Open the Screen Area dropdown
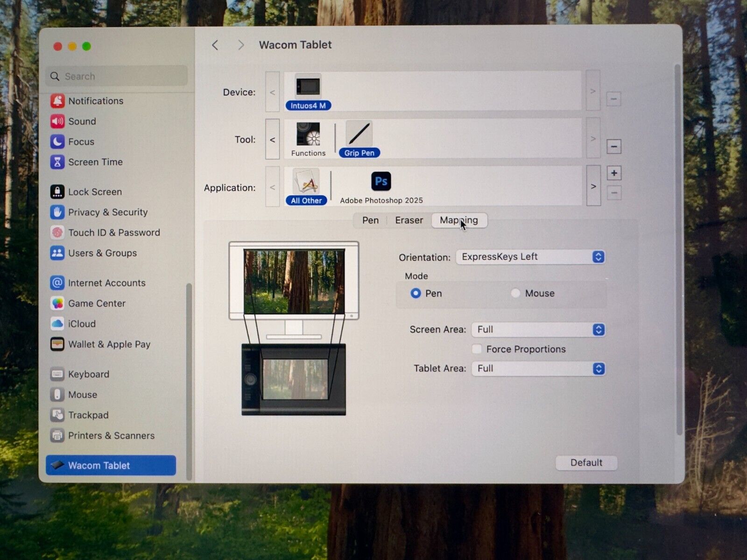The image size is (747, 560). (x=538, y=330)
